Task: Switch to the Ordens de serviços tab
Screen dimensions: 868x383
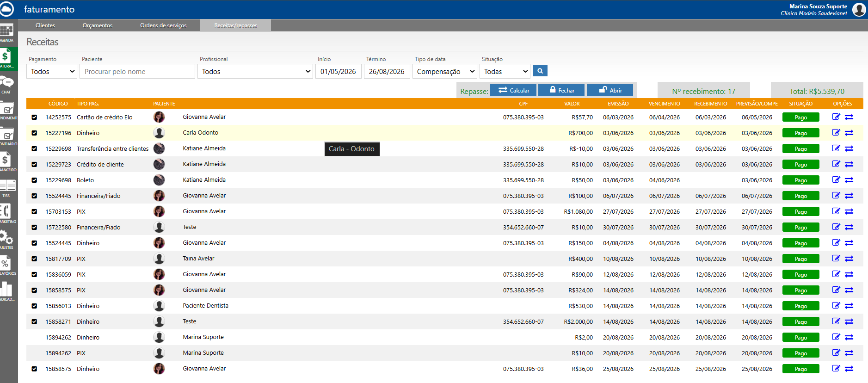Action: (x=163, y=25)
